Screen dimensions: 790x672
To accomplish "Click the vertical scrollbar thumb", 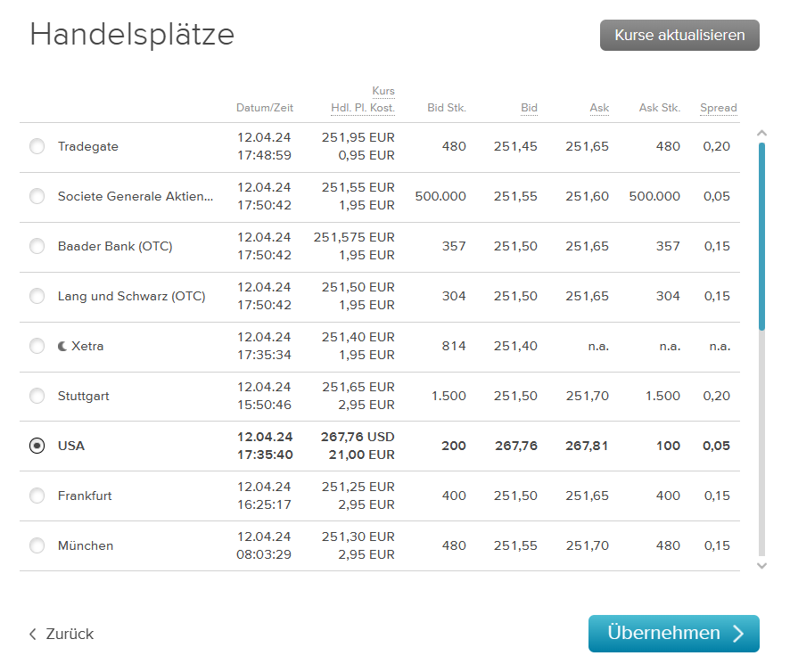I will point(761,237).
